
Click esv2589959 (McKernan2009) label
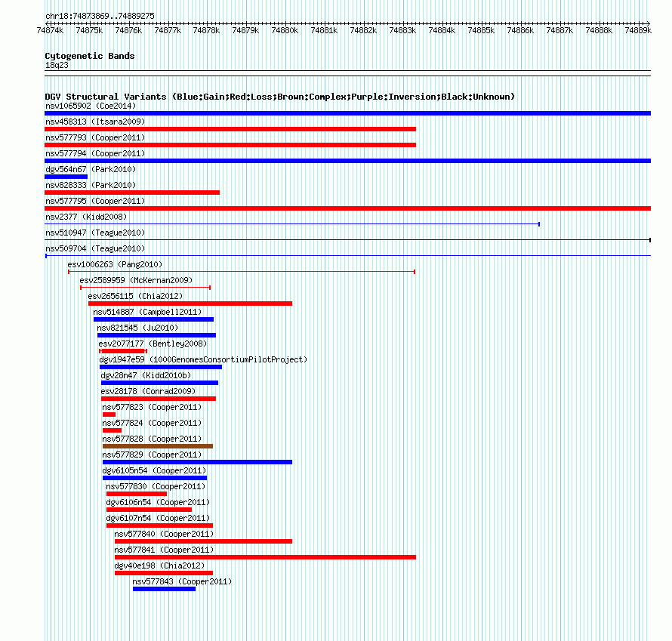(136, 280)
